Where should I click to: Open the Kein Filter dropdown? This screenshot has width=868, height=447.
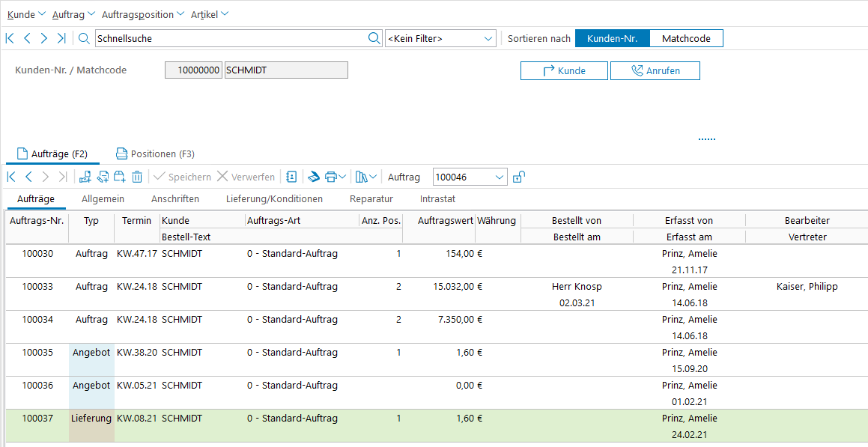tap(440, 38)
